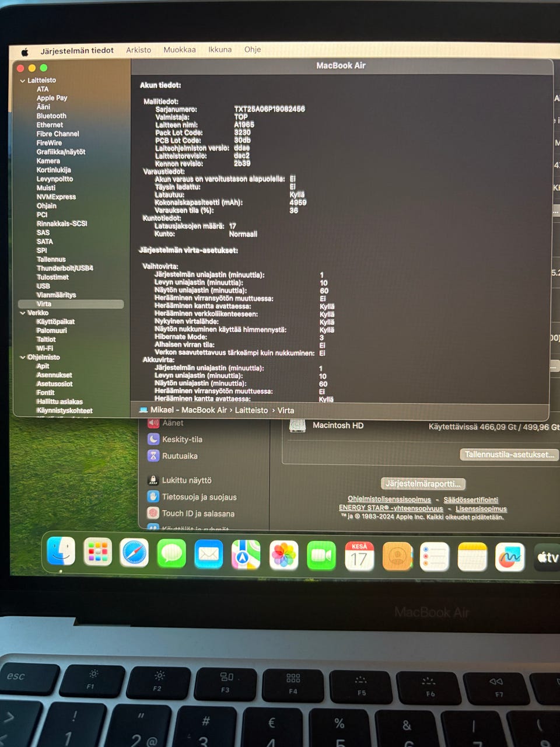Select Apple Pay in the sidebar

tap(52, 98)
